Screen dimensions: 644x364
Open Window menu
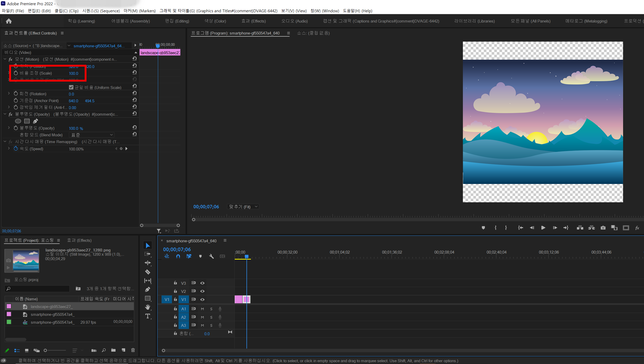[325, 11]
